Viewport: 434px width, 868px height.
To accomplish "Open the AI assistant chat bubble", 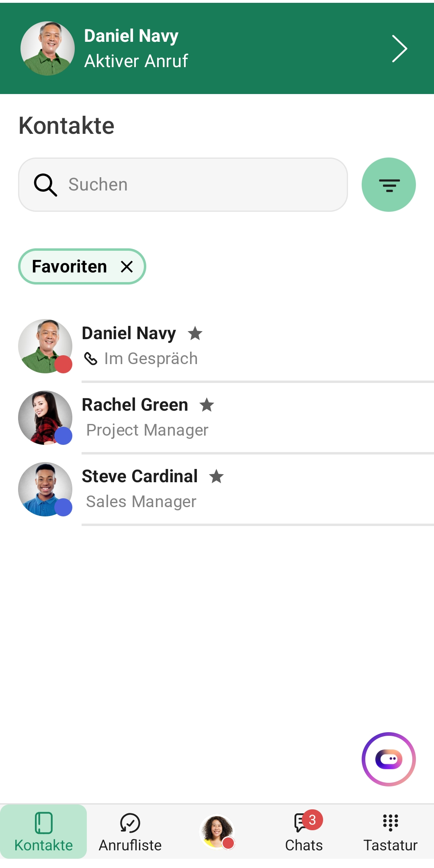I will pos(389,759).
